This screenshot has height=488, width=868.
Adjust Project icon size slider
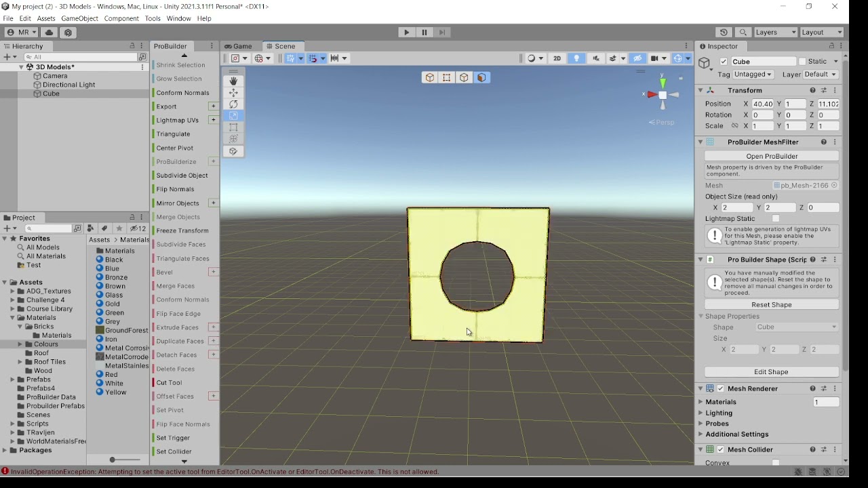pyautogui.click(x=113, y=460)
